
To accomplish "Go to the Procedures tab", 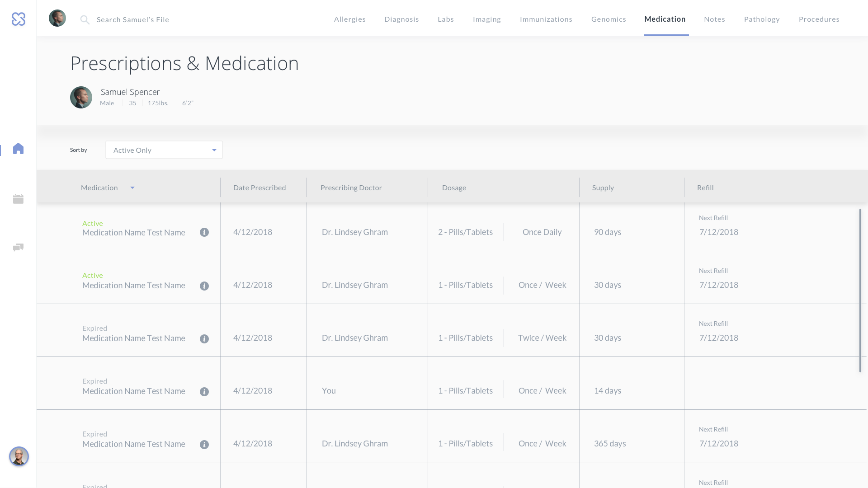I will coord(819,19).
